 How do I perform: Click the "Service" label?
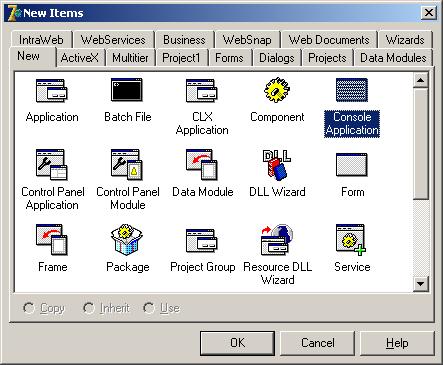[x=352, y=267]
